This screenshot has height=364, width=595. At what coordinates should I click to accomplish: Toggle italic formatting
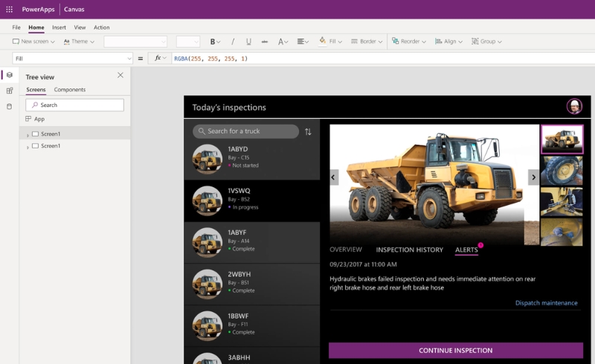coord(233,42)
